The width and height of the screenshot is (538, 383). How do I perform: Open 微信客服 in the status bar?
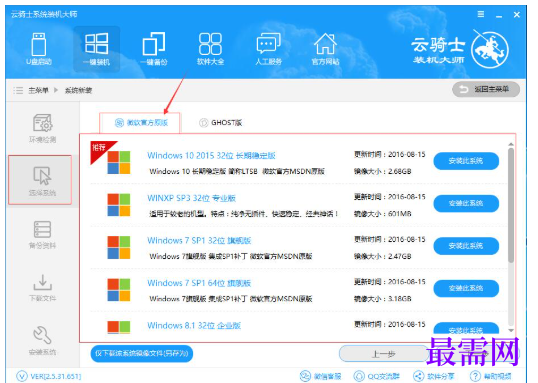coord(320,376)
